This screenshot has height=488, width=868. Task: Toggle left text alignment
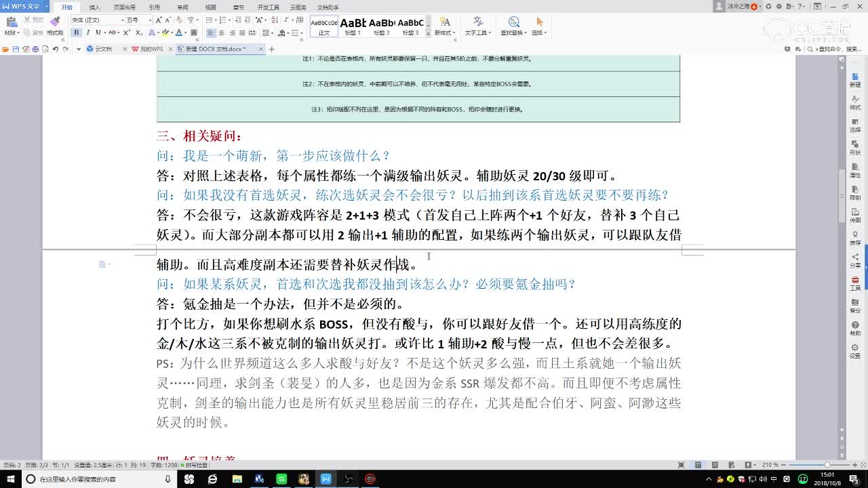click(x=210, y=33)
